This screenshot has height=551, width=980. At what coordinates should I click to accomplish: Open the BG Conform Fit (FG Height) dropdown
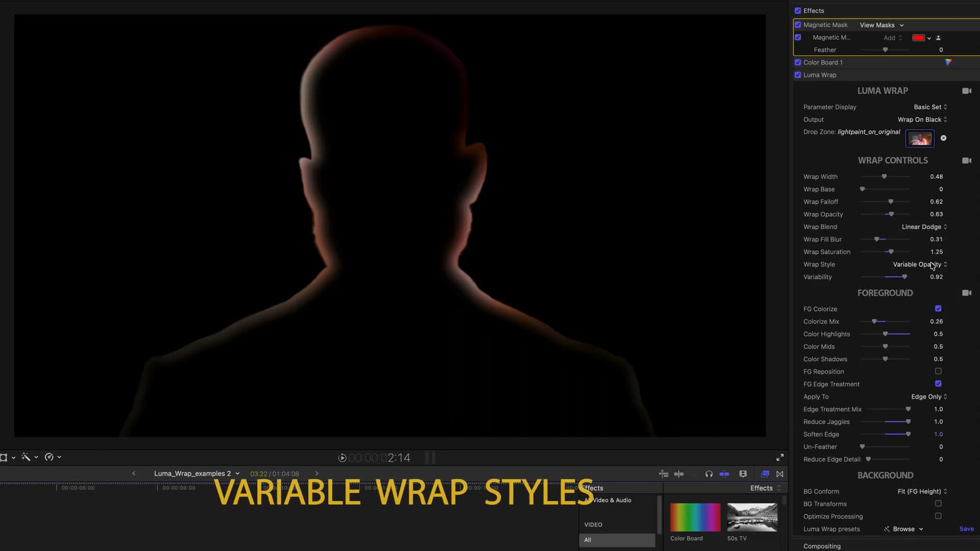click(x=922, y=491)
